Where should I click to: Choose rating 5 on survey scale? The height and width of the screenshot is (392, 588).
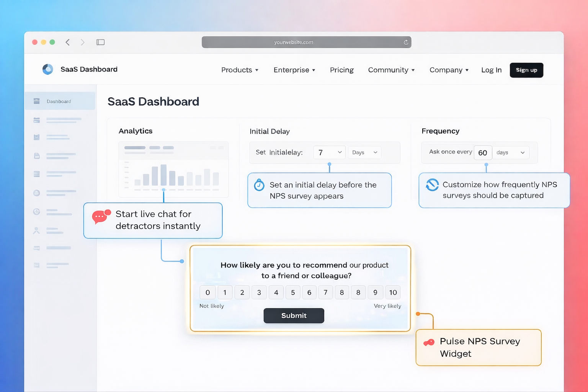293,292
